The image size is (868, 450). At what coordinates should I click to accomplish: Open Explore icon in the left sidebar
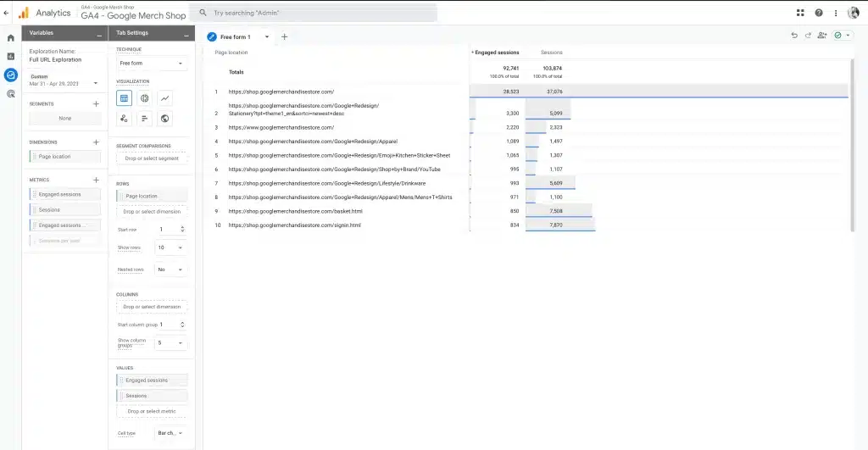pos(10,75)
